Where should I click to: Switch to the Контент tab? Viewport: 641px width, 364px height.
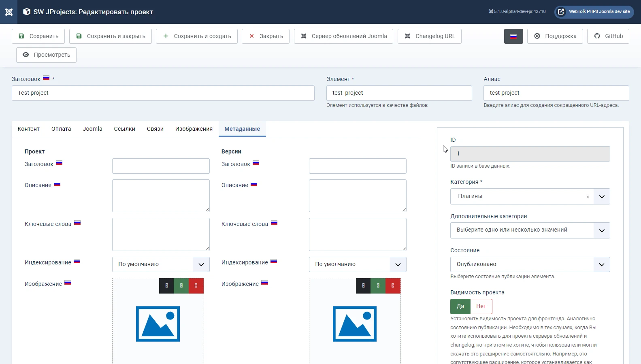coord(29,129)
